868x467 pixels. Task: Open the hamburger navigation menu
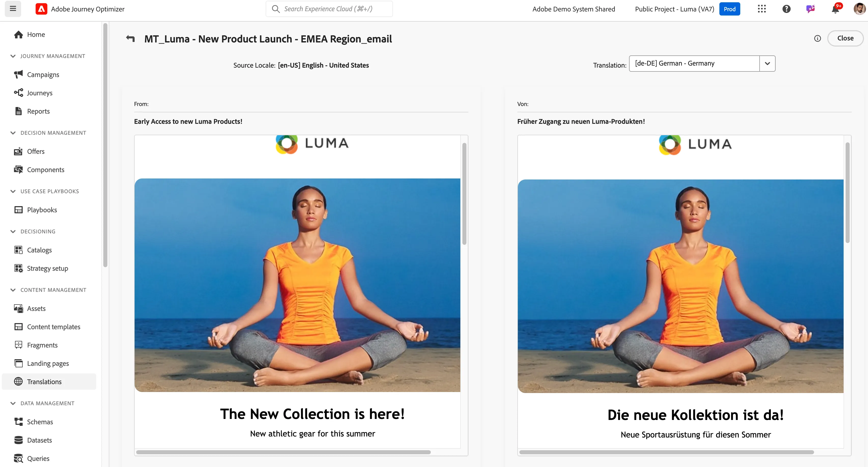coord(13,9)
